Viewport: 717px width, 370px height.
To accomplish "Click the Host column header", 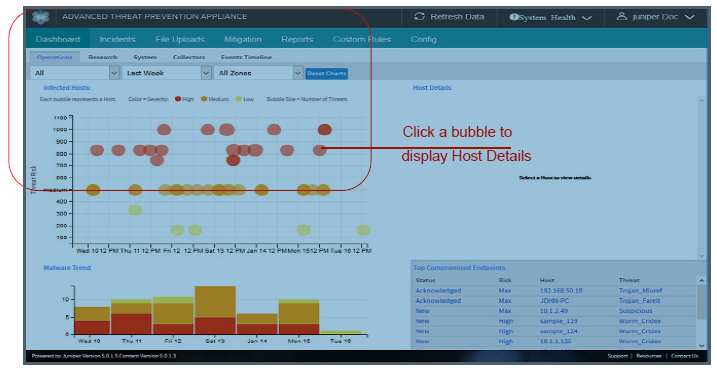I will (x=547, y=280).
